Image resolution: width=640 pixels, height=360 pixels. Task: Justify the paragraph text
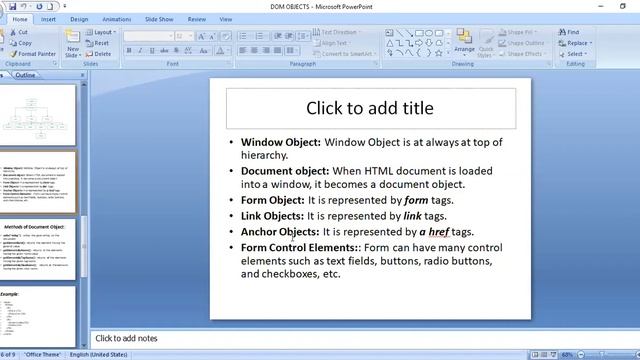pos(278,50)
